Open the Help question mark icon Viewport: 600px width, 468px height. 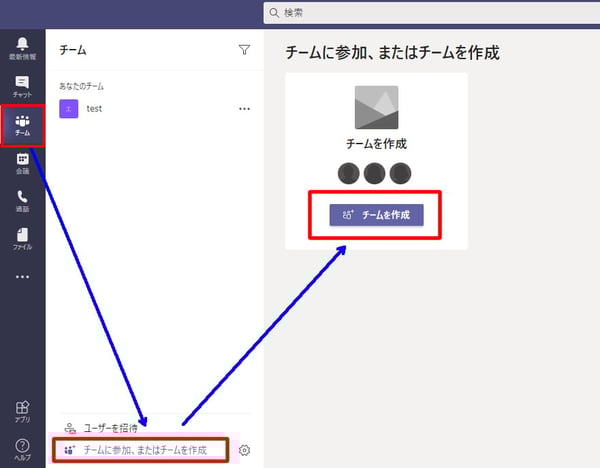[x=22, y=448]
